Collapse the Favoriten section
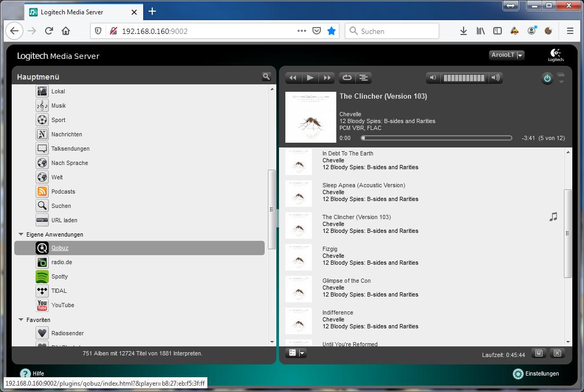 (x=21, y=320)
